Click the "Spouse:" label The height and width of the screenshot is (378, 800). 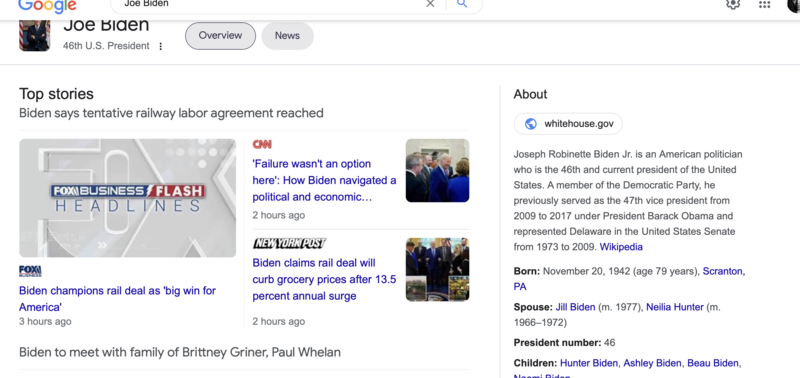[533, 307]
